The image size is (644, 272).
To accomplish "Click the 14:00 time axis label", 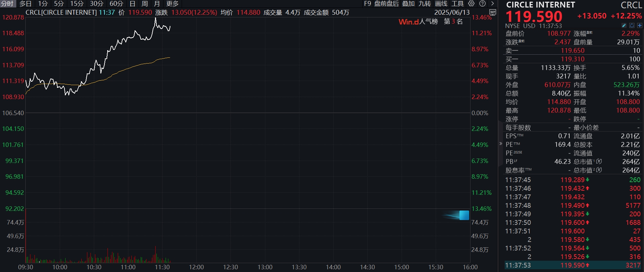I will coord(333,267).
